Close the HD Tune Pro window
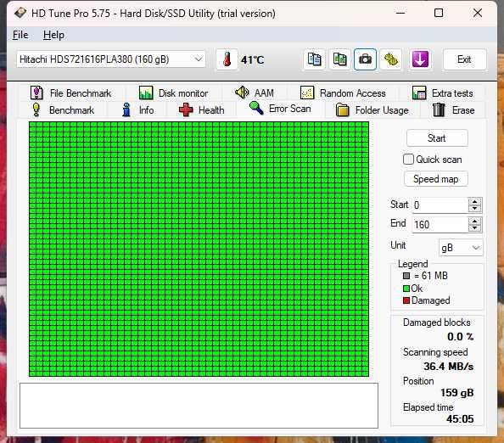The image size is (504, 443). (478, 14)
